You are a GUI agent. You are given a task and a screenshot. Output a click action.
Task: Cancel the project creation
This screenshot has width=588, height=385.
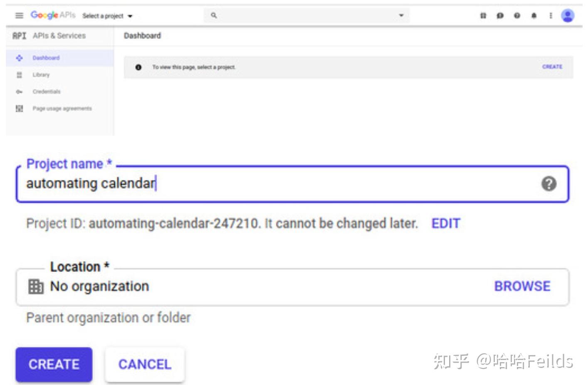point(144,364)
